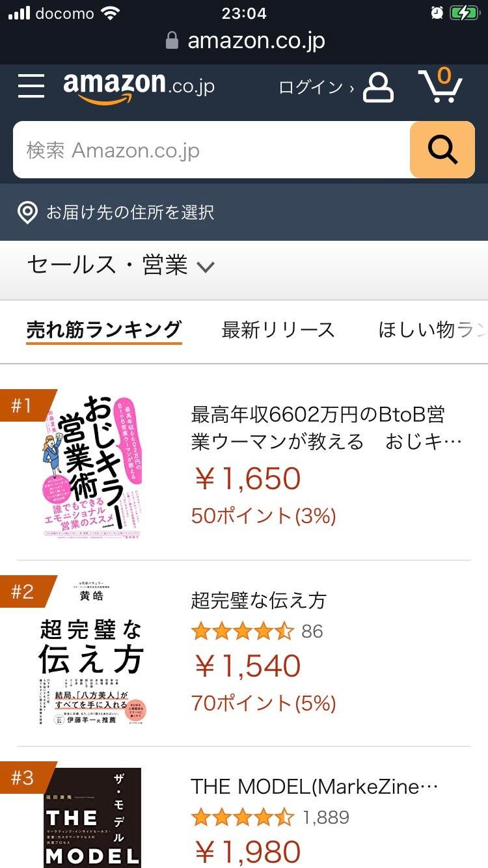488x868 pixels.
Task: Tap the battery charging indicator
Action: tap(464, 13)
